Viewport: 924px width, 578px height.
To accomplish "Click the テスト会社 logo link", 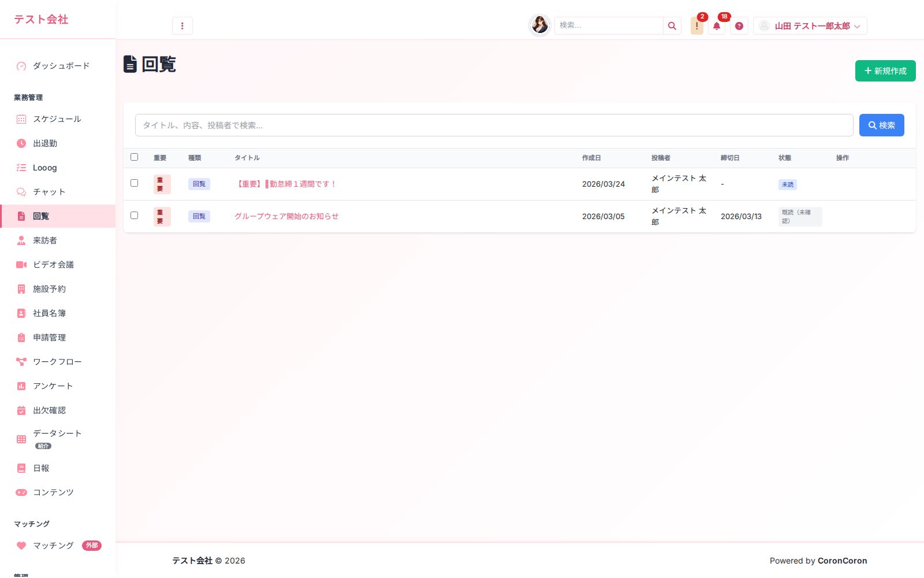I will [41, 20].
